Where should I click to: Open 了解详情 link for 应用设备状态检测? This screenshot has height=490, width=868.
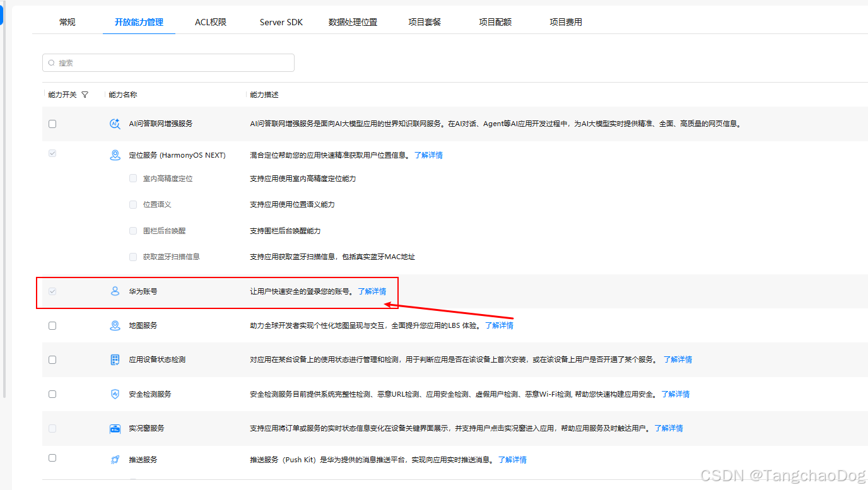677,359
